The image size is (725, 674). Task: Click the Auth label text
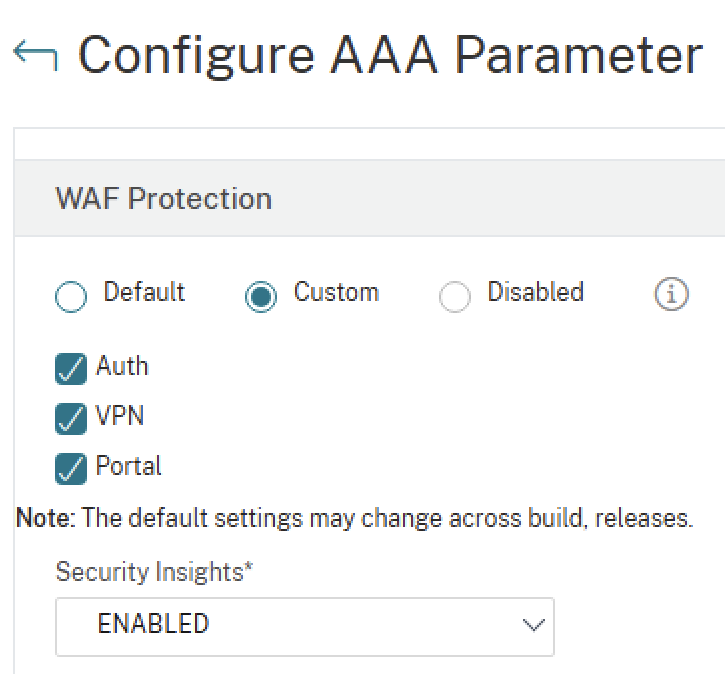click(122, 367)
